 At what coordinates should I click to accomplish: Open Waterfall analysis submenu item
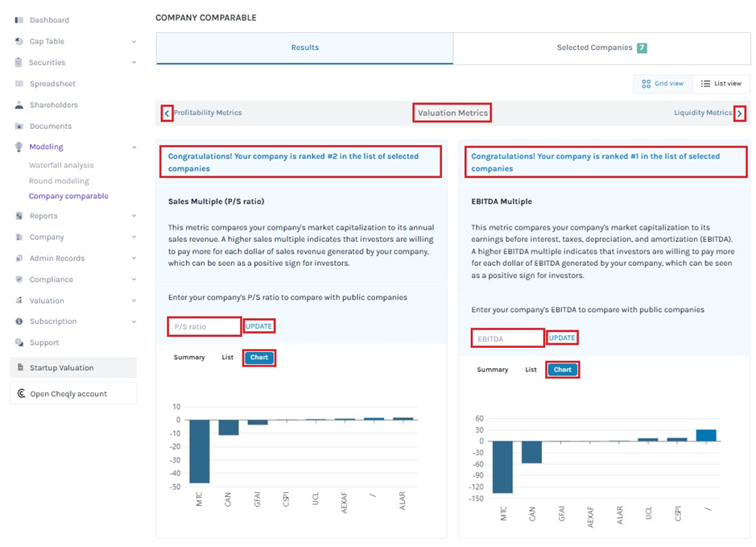(x=61, y=165)
